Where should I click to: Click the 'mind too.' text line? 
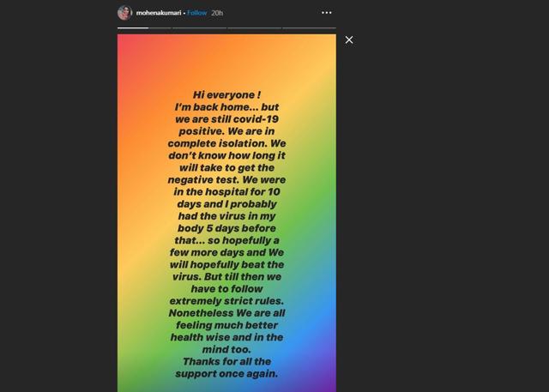[226, 349]
